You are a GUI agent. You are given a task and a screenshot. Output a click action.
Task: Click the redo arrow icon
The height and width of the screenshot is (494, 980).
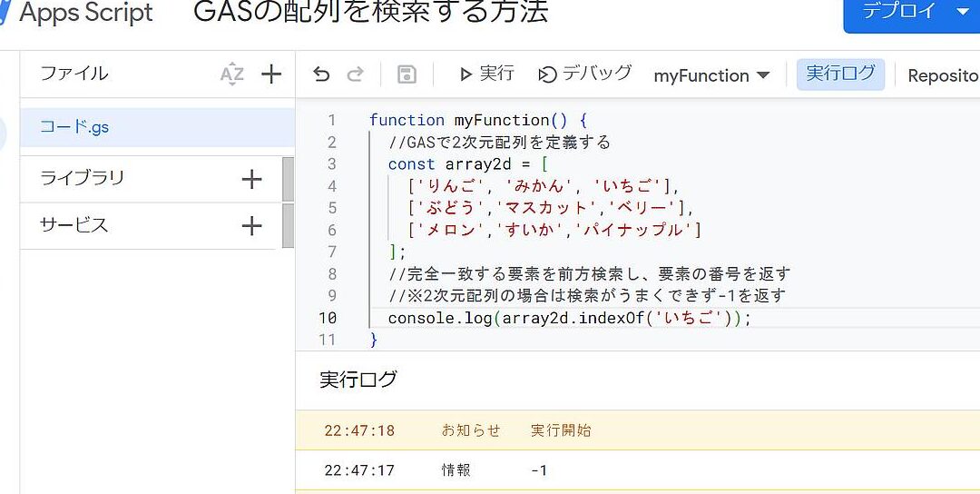[355, 75]
